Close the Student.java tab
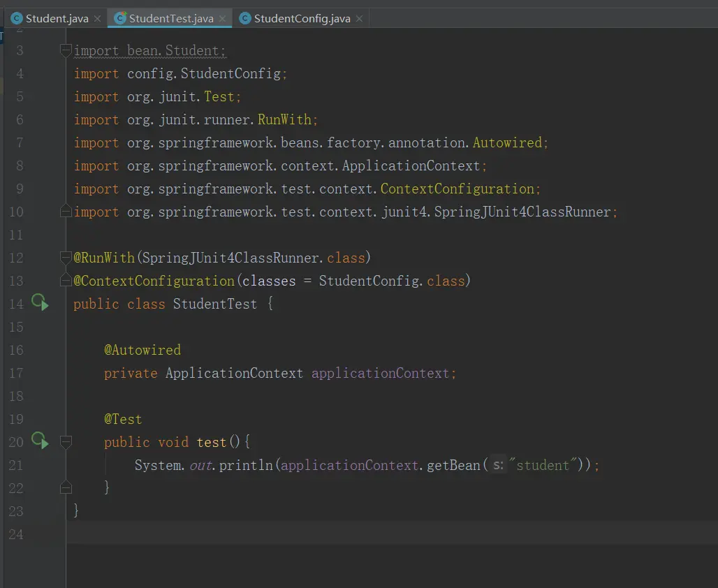Screen dimensions: 718x588 tap(97, 19)
